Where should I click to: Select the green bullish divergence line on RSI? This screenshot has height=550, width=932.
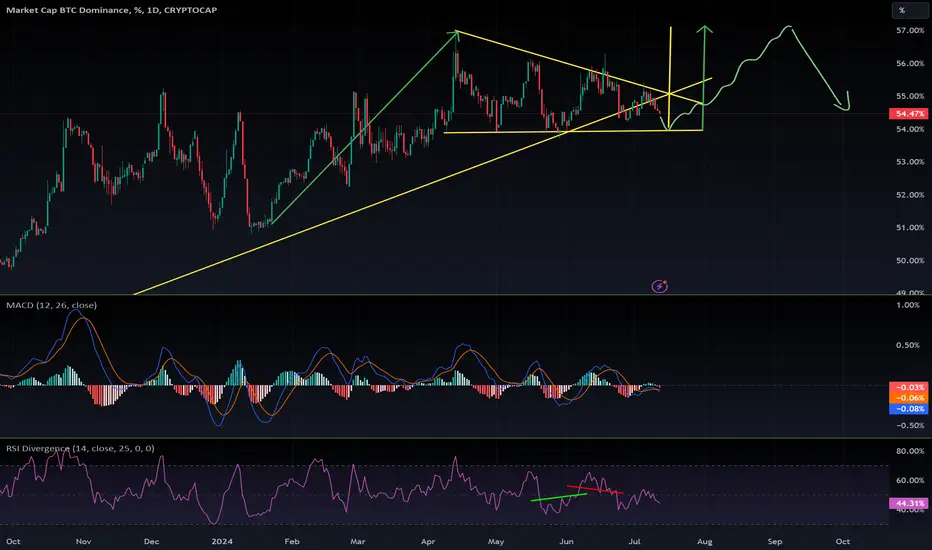(x=559, y=497)
